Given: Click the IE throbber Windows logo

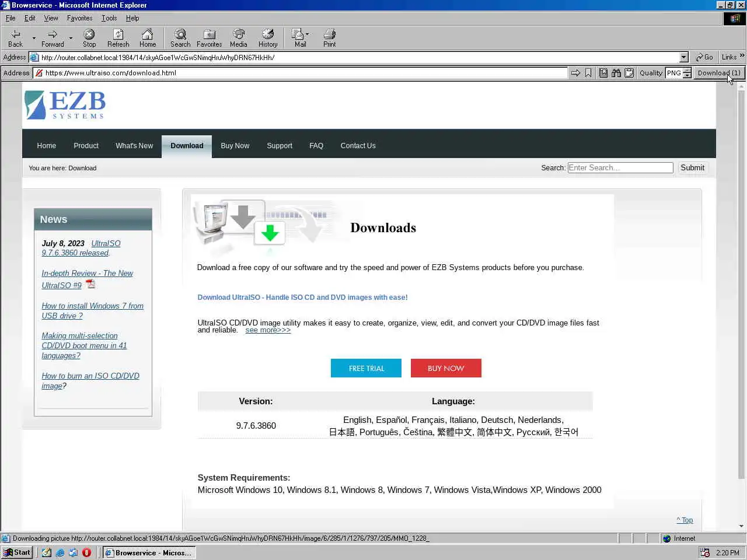Looking at the screenshot, I should tap(735, 18).
